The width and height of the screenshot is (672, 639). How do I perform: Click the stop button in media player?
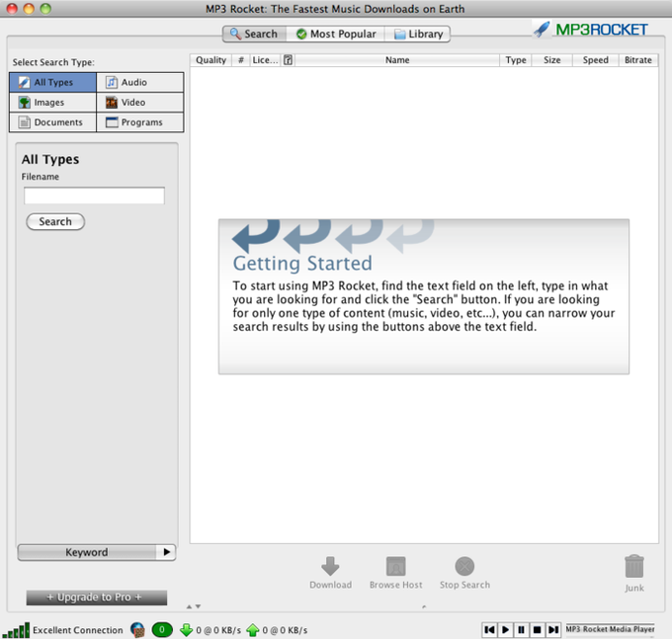537,629
